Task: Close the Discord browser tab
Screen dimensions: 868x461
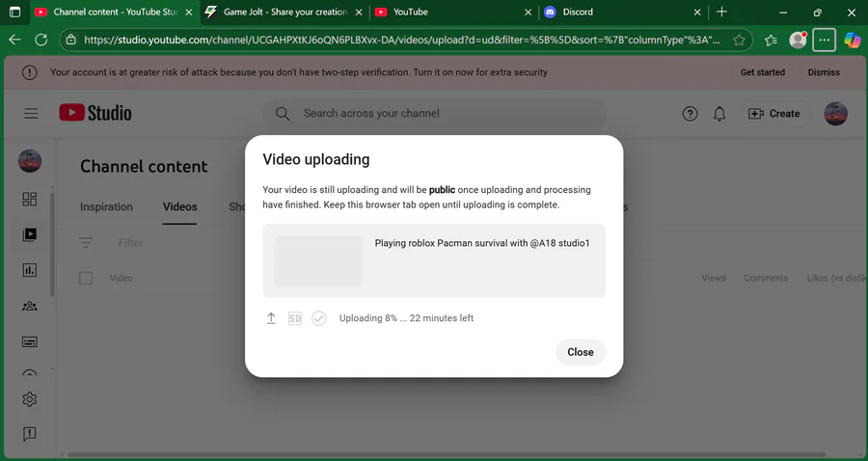Action: 697,13
